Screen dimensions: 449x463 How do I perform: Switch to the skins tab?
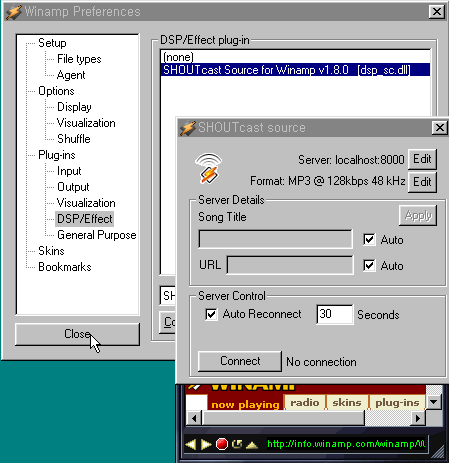[x=347, y=403]
